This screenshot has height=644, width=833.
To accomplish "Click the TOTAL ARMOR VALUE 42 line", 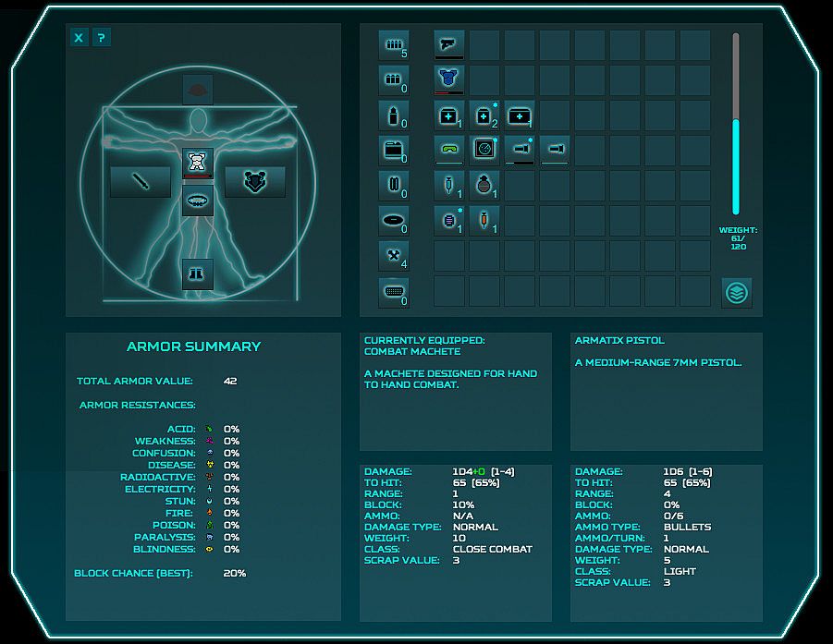I will point(157,382).
